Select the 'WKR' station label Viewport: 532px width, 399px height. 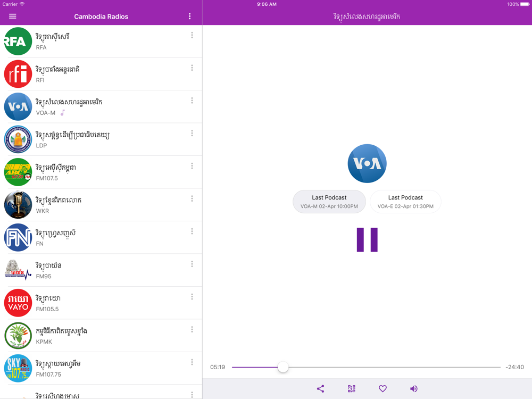[x=43, y=211]
